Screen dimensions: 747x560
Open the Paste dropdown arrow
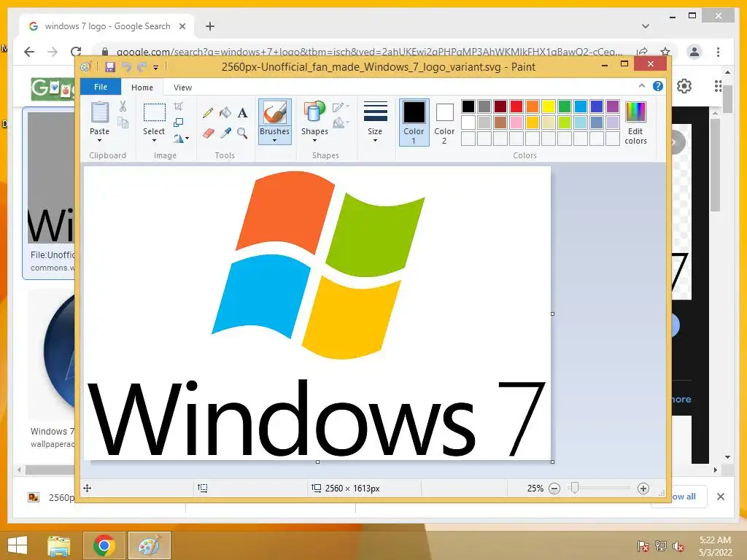click(x=99, y=141)
